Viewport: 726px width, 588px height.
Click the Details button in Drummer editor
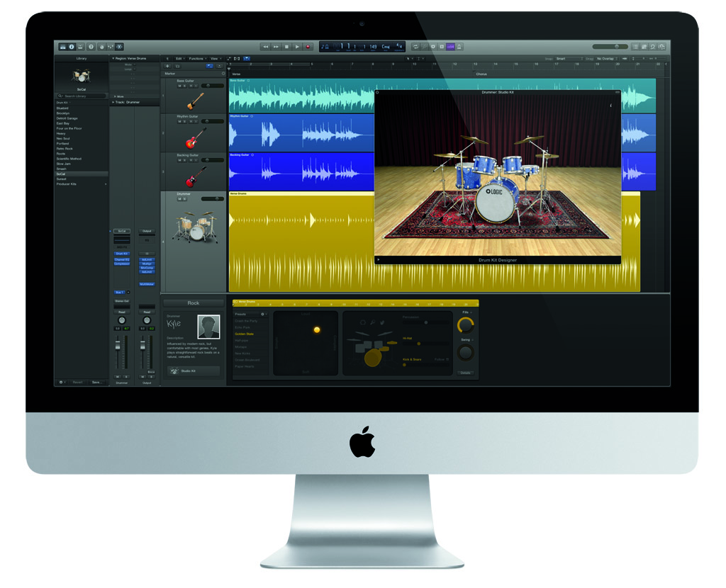465,373
